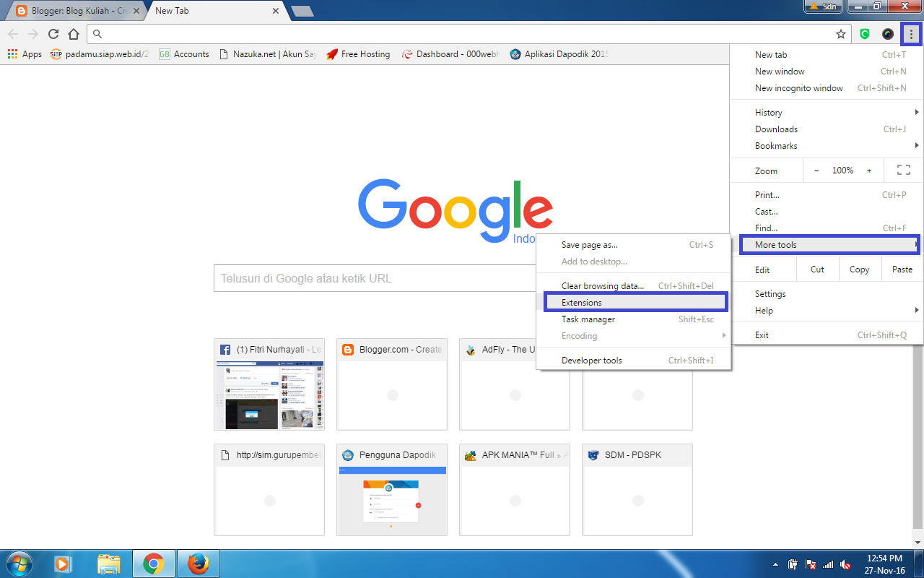This screenshot has width=924, height=578.
Task: Open Task manager from submenu
Action: point(633,319)
